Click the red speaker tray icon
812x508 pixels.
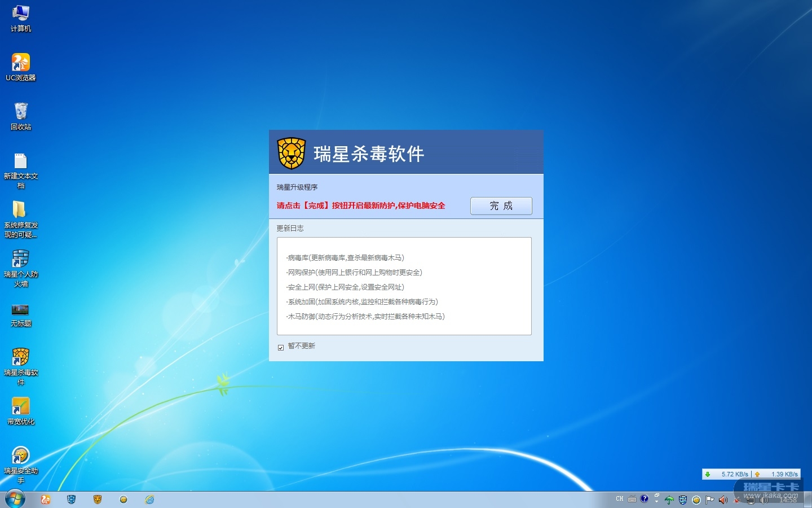coord(723,500)
